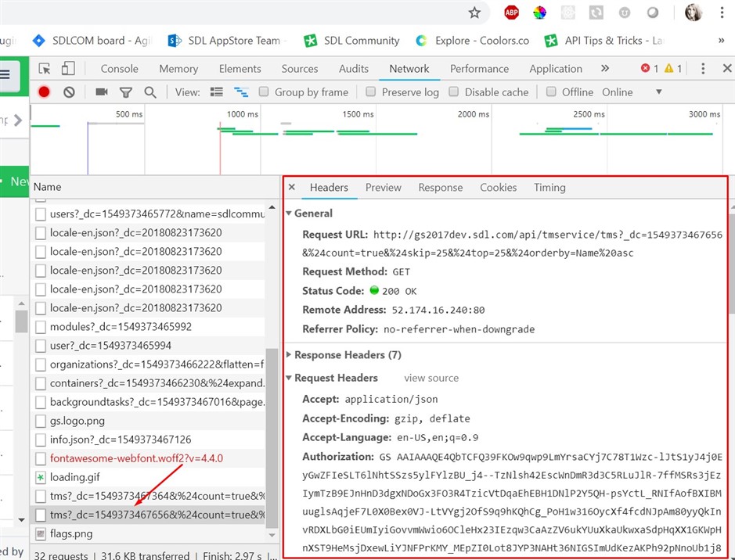Enable Disable cache checkbox
Screen dimensions: 735x560
click(454, 92)
